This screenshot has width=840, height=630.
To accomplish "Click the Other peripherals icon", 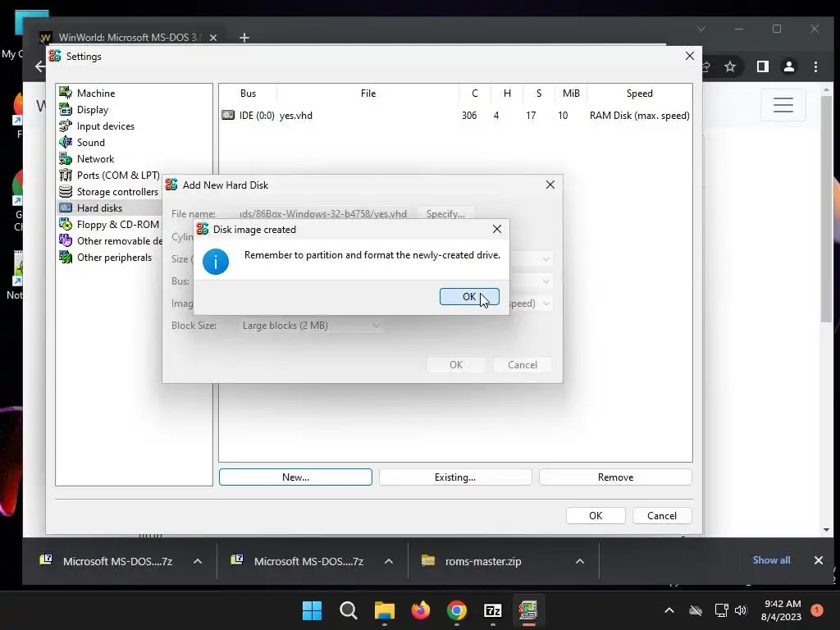I will (x=66, y=257).
